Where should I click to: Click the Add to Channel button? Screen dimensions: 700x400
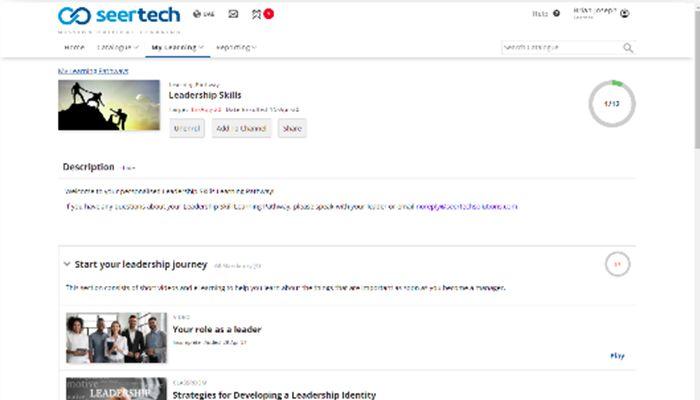pyautogui.click(x=241, y=128)
